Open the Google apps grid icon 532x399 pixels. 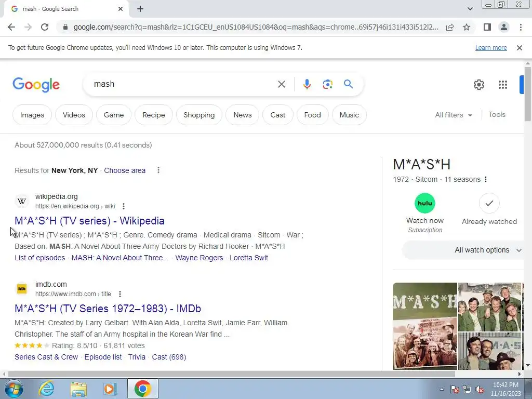click(502, 85)
